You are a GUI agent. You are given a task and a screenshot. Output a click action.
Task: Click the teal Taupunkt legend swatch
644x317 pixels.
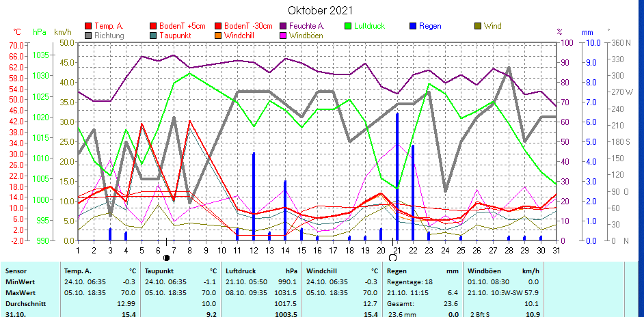click(x=152, y=36)
